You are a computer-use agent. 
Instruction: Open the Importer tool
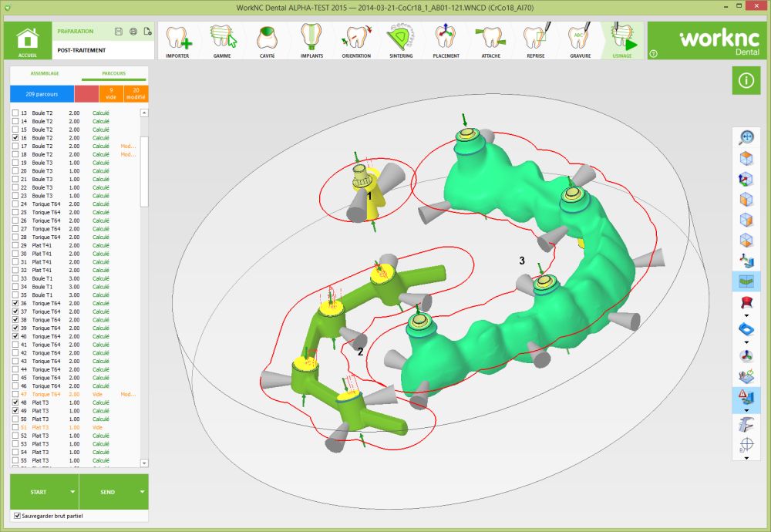pyautogui.click(x=178, y=42)
